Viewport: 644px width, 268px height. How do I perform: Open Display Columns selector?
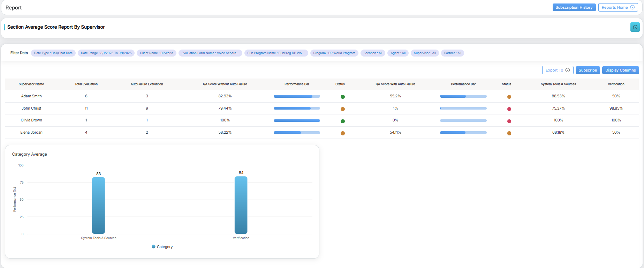click(x=620, y=70)
